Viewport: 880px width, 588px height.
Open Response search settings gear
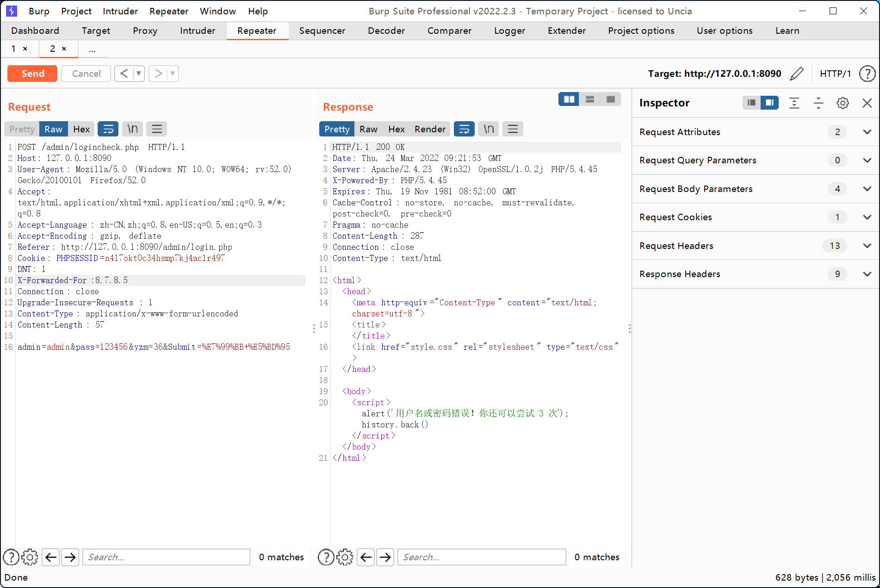click(345, 557)
